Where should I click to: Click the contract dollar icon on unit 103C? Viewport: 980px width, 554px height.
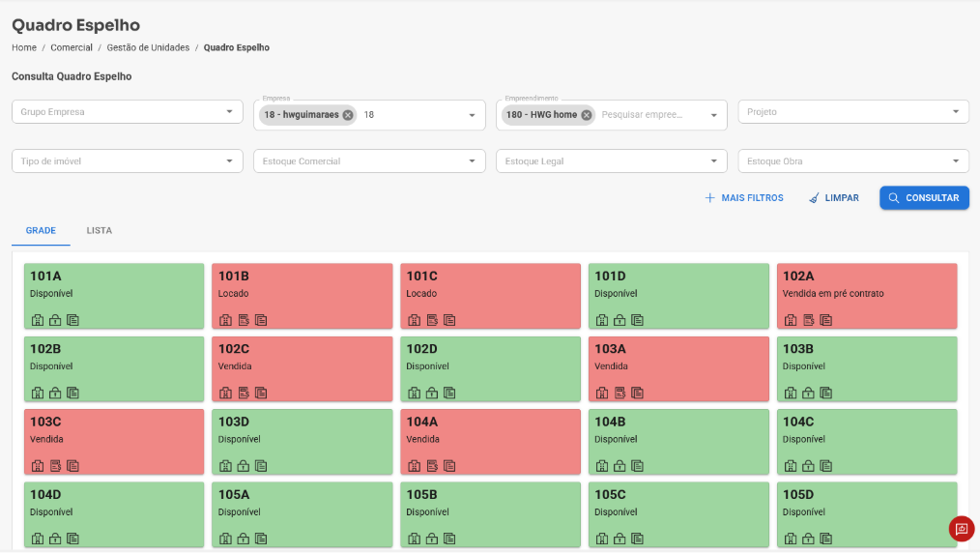coord(56,466)
